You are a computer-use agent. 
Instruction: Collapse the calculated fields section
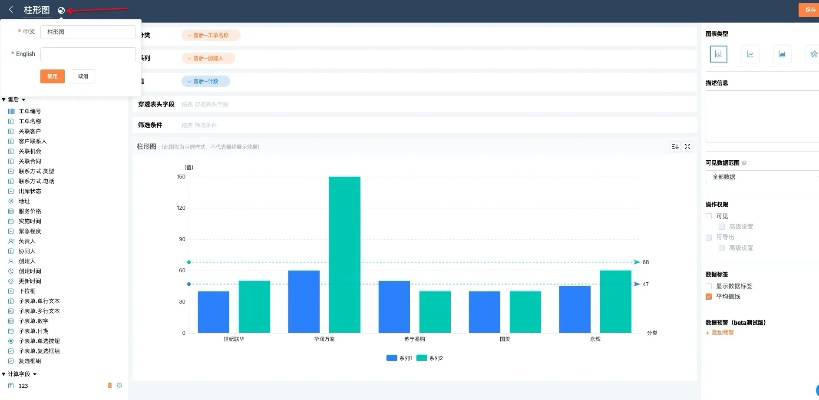point(4,374)
